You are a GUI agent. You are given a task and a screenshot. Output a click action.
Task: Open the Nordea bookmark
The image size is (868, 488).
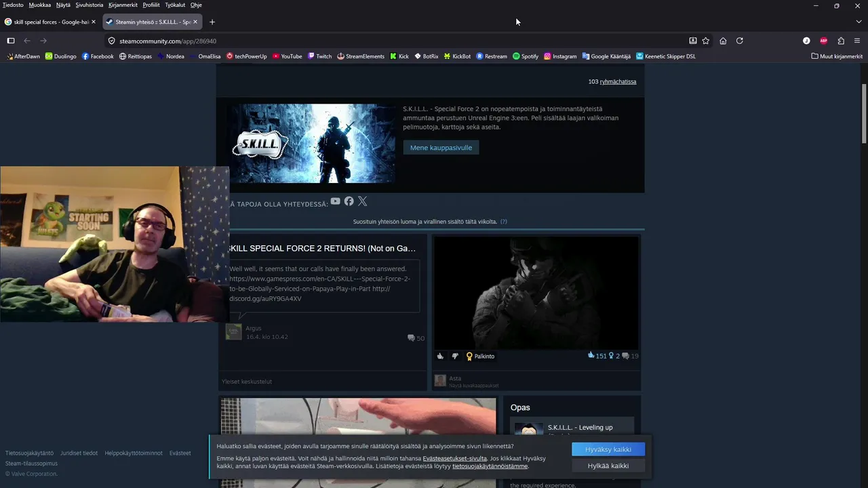coord(171,56)
